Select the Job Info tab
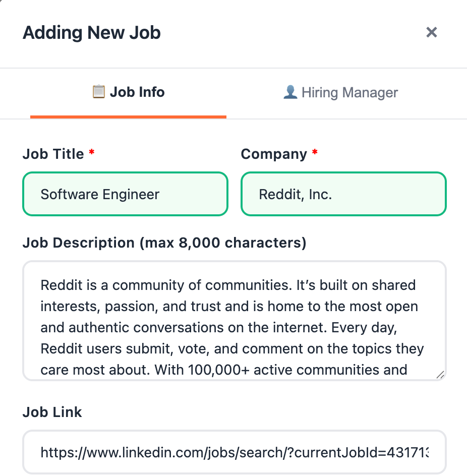 [128, 92]
